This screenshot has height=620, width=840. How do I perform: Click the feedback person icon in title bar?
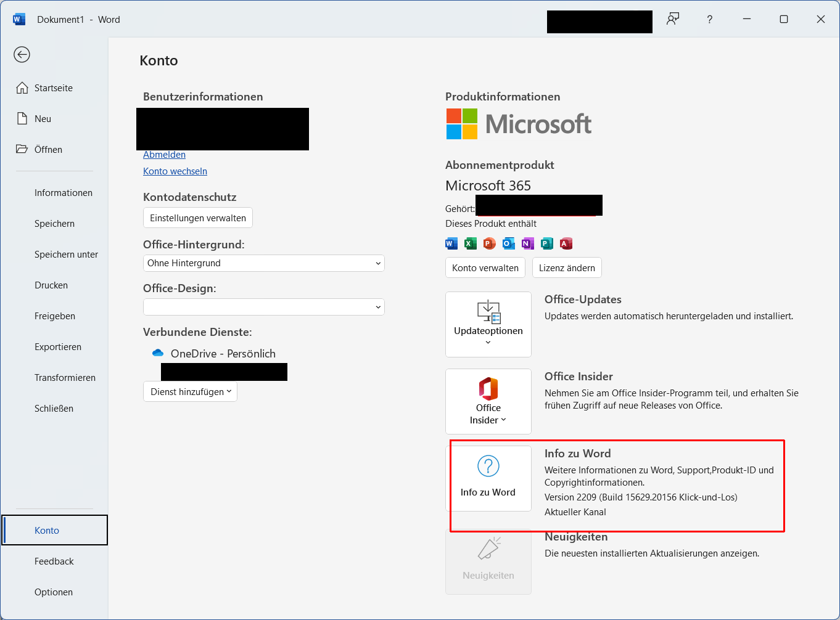(673, 19)
